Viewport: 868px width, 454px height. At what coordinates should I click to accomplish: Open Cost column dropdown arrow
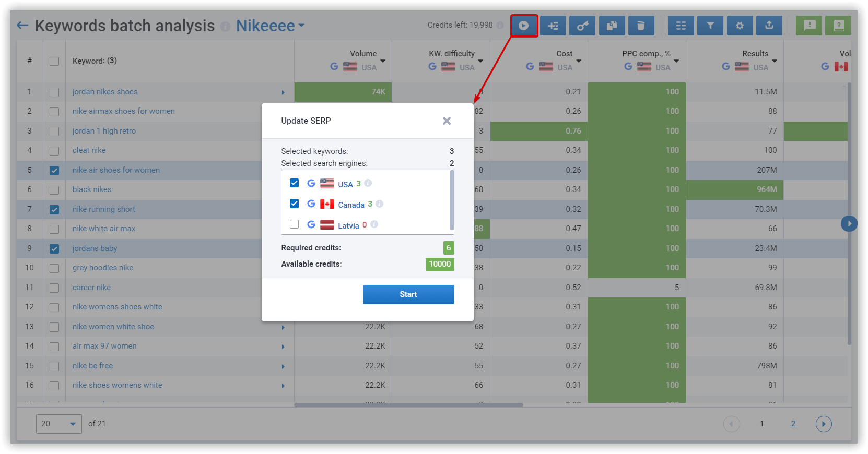[x=579, y=61]
